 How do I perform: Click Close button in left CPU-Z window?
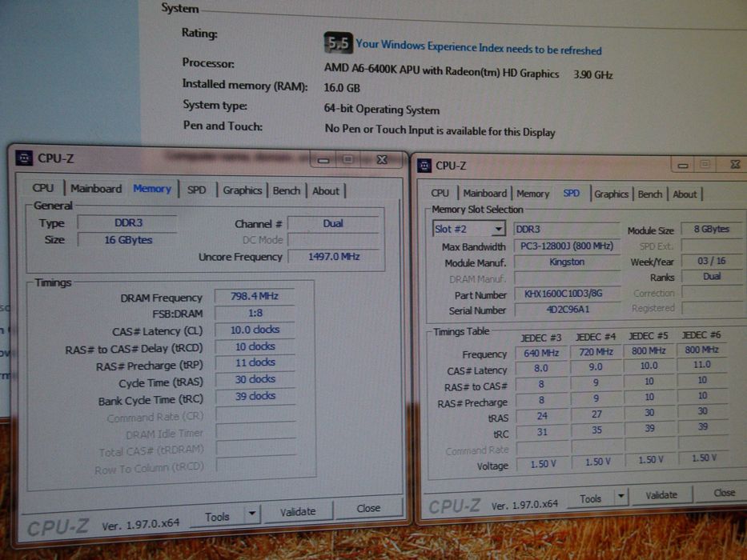(368, 509)
